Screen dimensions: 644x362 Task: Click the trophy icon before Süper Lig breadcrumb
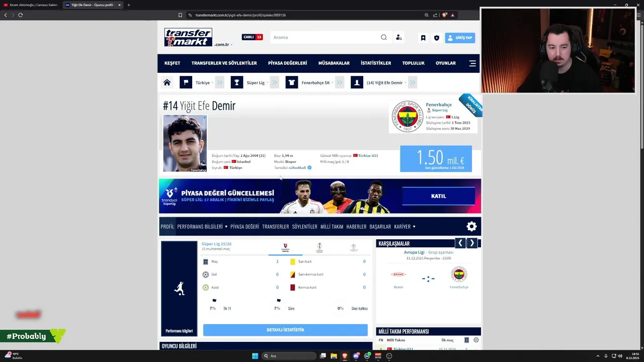pyautogui.click(x=236, y=82)
